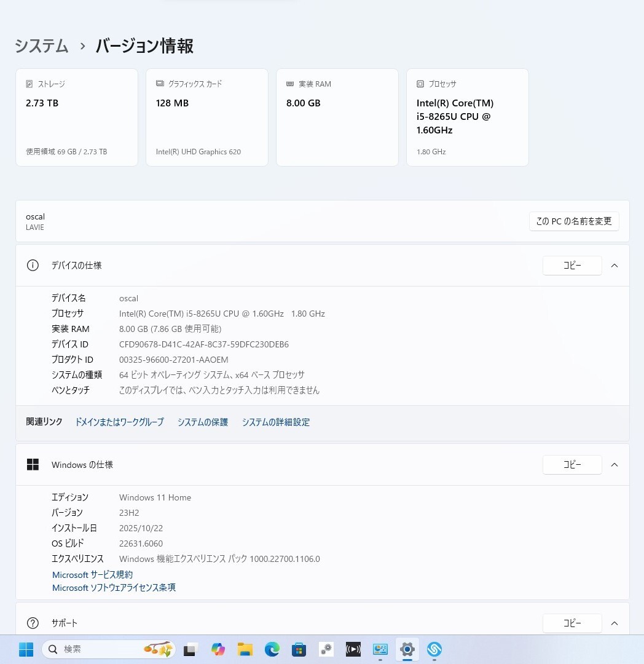Viewport: 644px width, 664px height.
Task: Open Microsoft サービス規約 link
Action: click(92, 574)
